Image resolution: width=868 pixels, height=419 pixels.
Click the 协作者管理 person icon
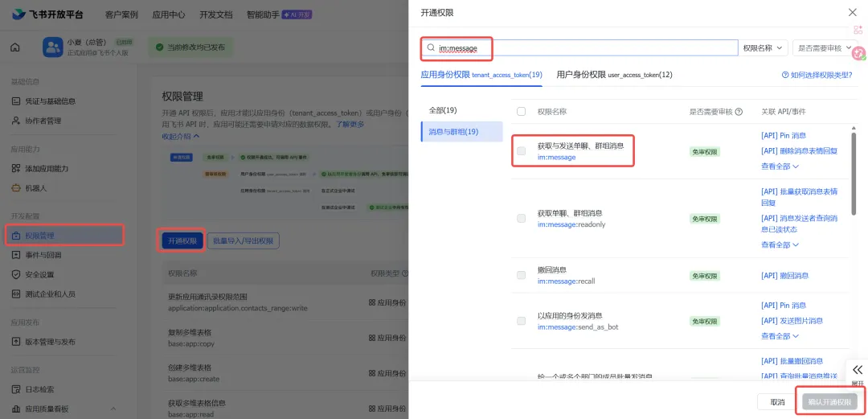pos(15,121)
